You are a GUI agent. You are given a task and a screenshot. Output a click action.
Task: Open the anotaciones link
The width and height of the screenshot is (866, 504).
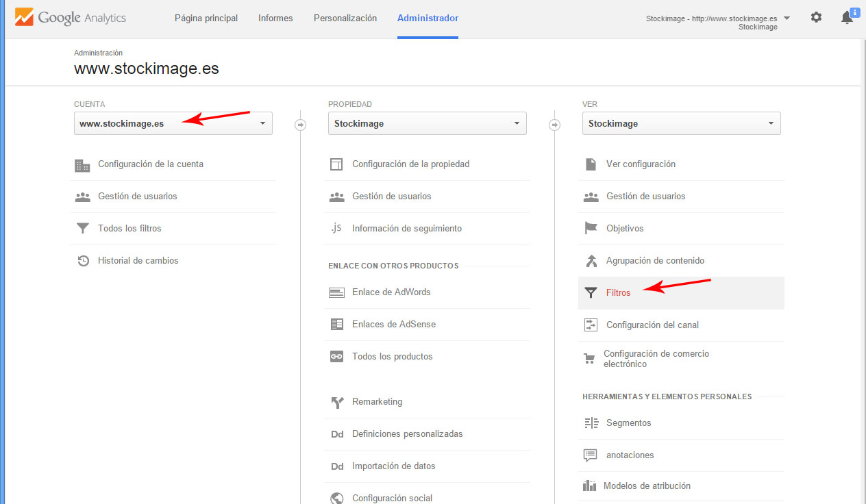pyautogui.click(x=630, y=455)
